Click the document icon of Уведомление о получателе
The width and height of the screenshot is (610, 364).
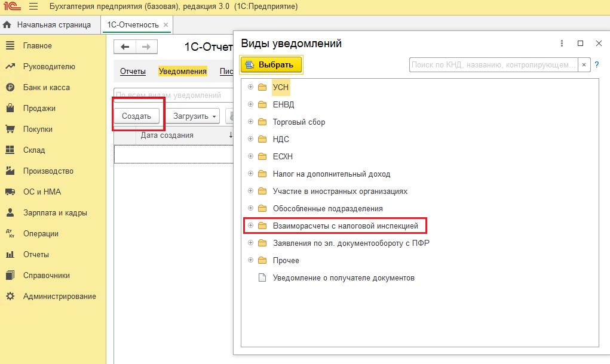[x=263, y=277]
